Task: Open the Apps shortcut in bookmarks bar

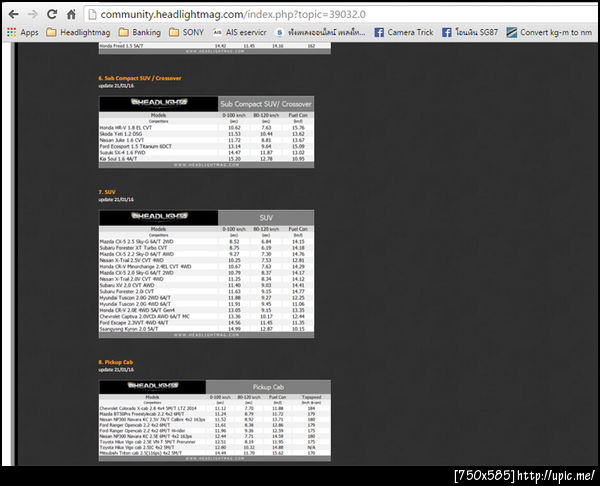Action: pos(23,33)
